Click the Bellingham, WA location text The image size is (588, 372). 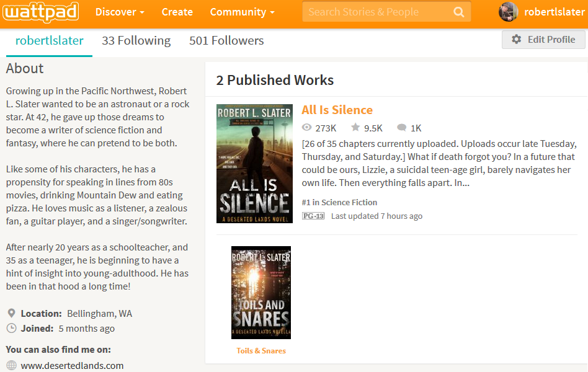pos(99,314)
